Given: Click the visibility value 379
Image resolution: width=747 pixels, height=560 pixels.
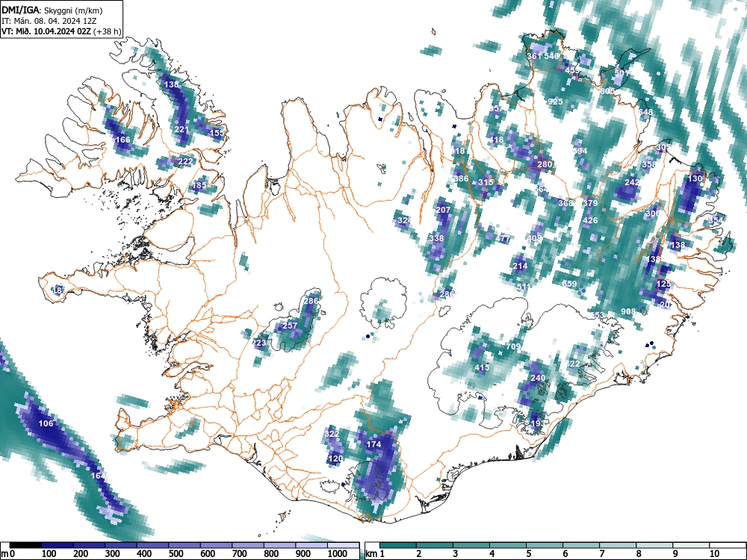Looking at the screenshot, I should pyautogui.click(x=590, y=203).
